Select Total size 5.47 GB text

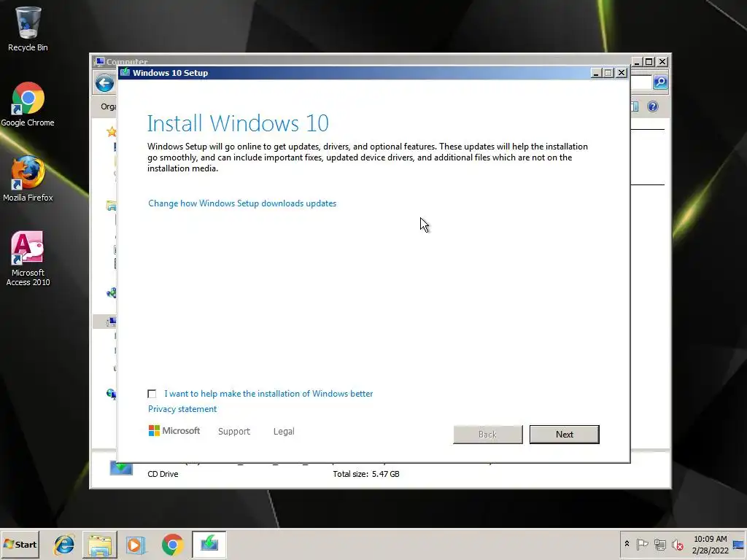coord(366,474)
